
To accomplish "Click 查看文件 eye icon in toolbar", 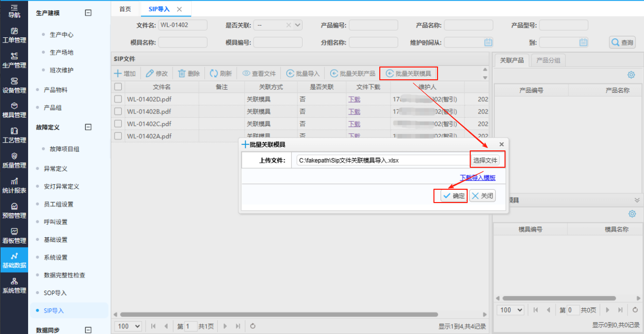I will 246,74.
